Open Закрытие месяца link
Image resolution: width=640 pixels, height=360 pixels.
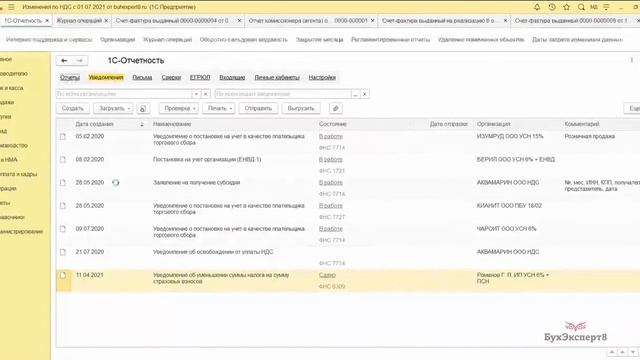[x=319, y=40]
